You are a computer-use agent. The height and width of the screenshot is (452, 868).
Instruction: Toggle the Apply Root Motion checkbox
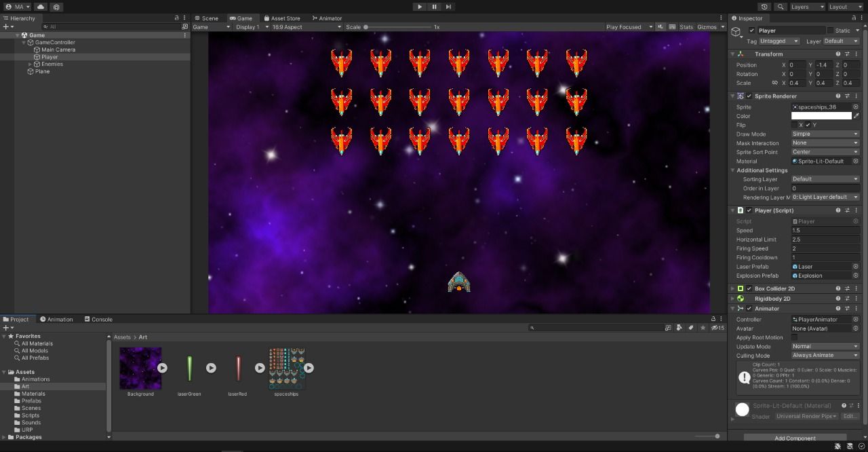[x=793, y=337]
